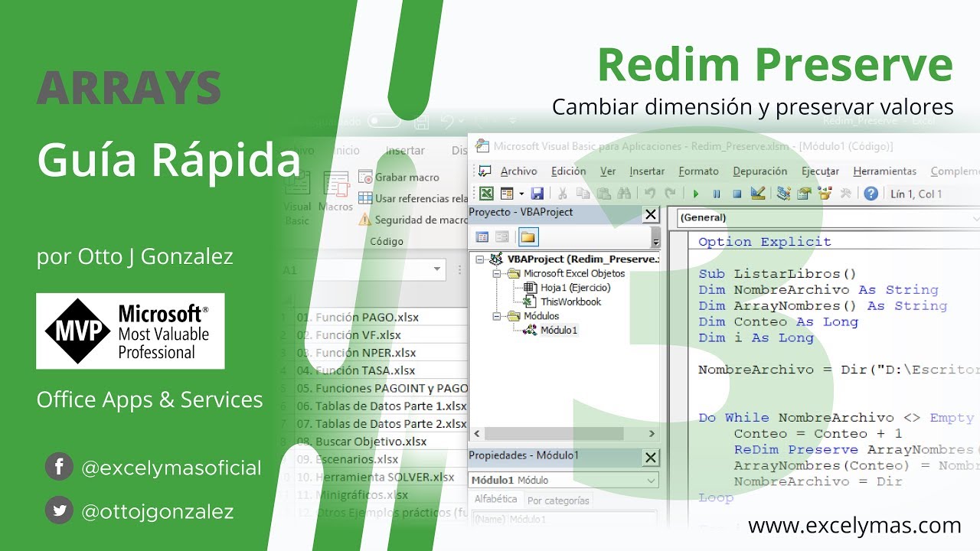The height and width of the screenshot is (551, 980).
Task: Click View Code icon in Project panel
Action: (482, 236)
